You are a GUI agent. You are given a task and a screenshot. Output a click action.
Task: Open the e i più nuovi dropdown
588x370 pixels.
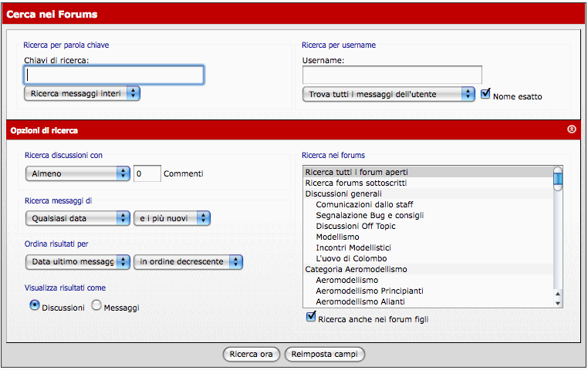point(171,218)
